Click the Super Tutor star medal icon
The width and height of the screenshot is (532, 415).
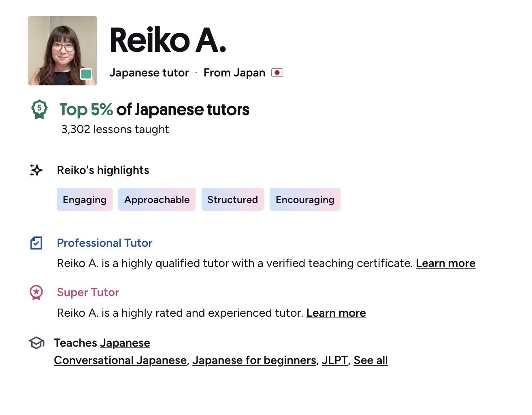(x=36, y=292)
